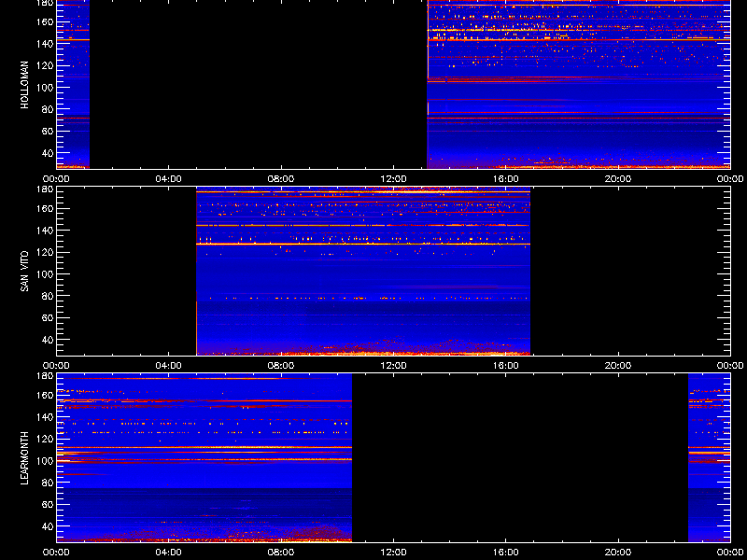Click Learmonth spectrogram data before 10:00
The height and width of the screenshot is (560, 747).
[204, 457]
